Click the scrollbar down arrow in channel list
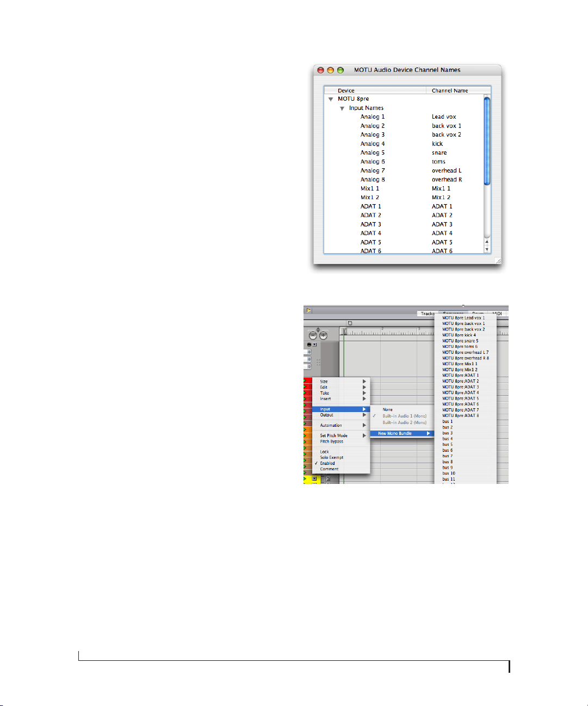The width and height of the screenshot is (588, 706). (487, 249)
